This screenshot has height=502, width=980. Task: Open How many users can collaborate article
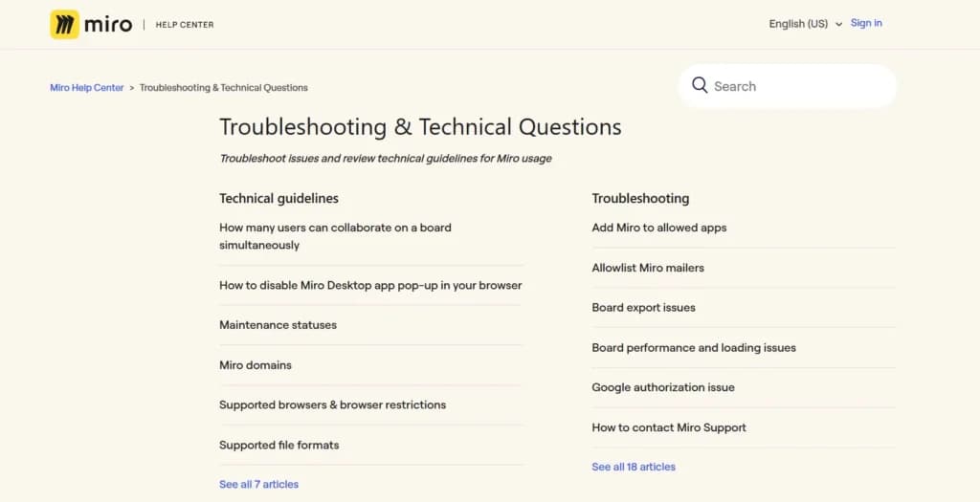pyautogui.click(x=335, y=236)
